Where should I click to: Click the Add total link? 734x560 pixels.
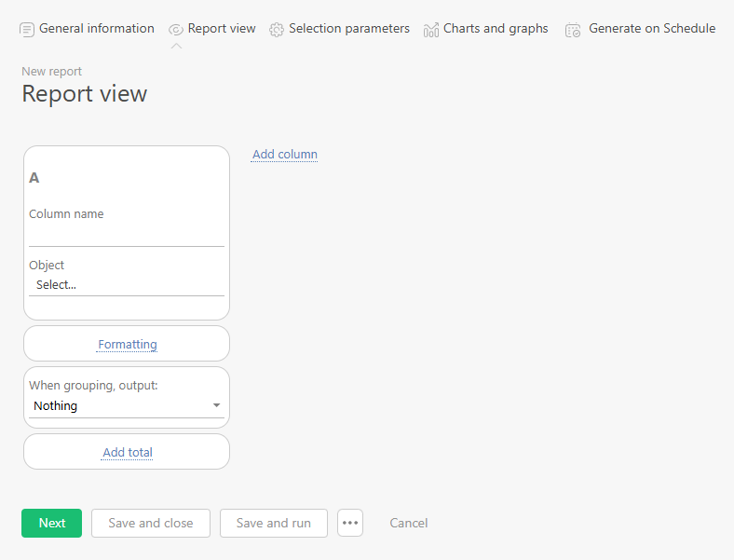(x=128, y=453)
